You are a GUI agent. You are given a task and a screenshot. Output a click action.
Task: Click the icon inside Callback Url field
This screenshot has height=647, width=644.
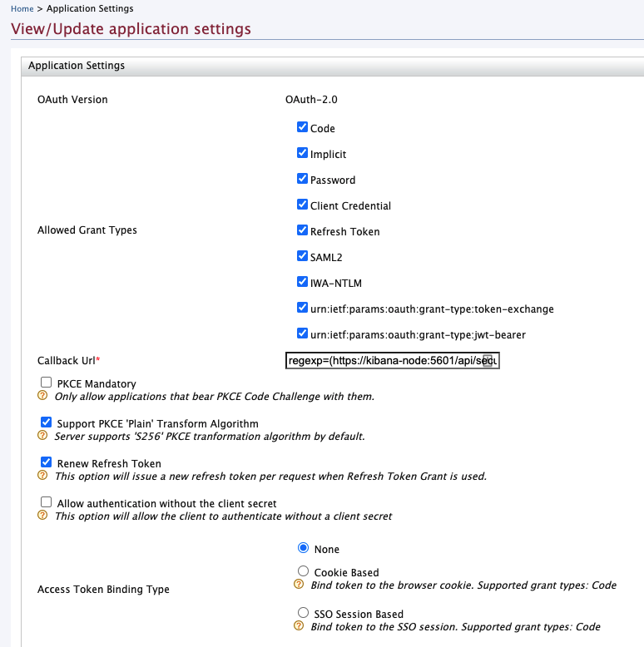[489, 360]
